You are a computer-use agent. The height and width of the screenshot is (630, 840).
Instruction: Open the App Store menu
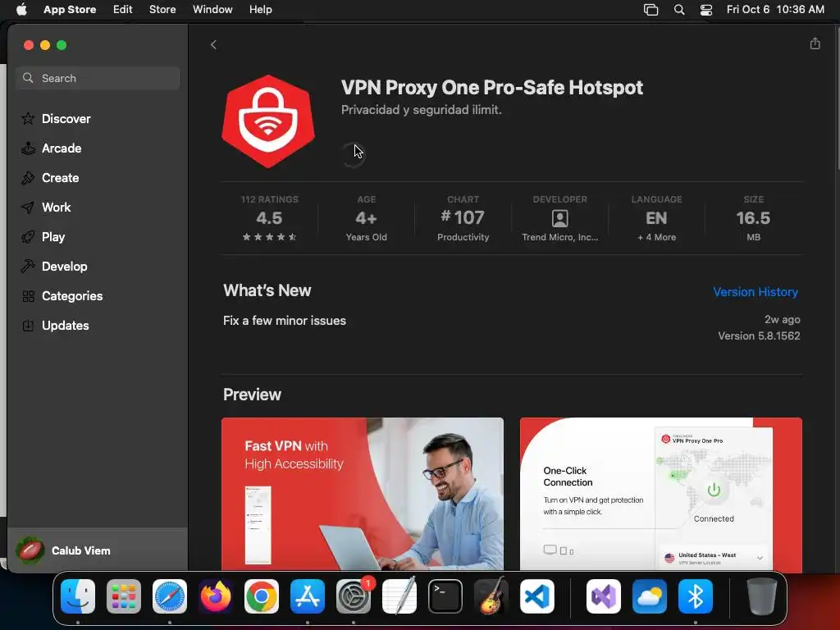tap(70, 10)
